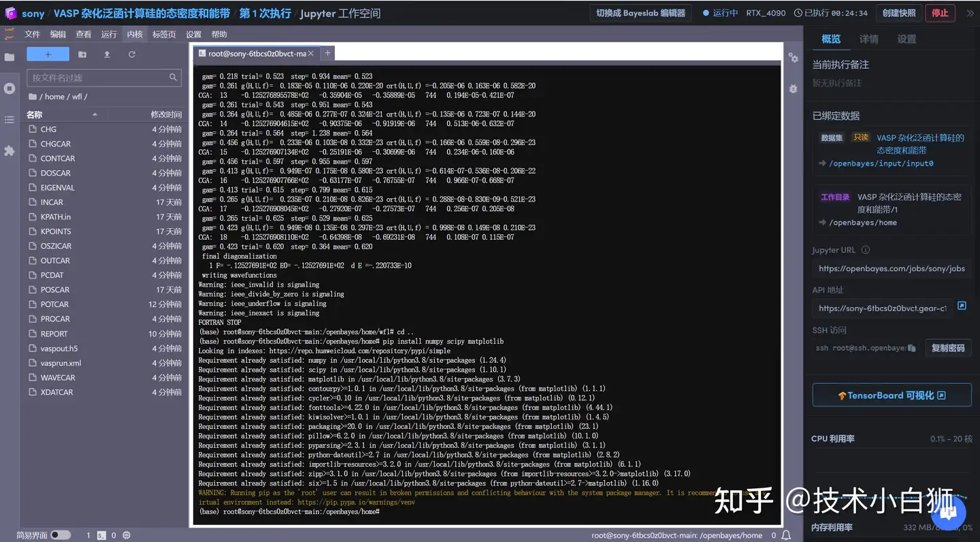Open the file browser sidebar icon
The image size is (980, 542).
[x=10, y=57]
